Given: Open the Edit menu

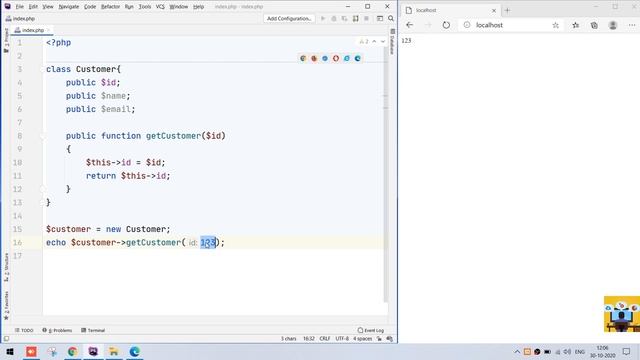Looking at the screenshot, I should [x=33, y=7].
